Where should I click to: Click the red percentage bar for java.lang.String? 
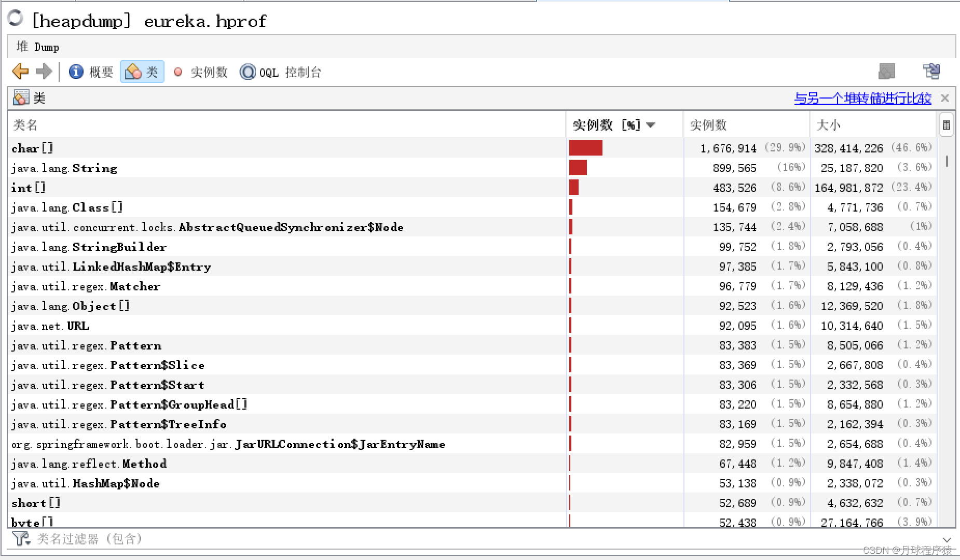[x=578, y=167]
